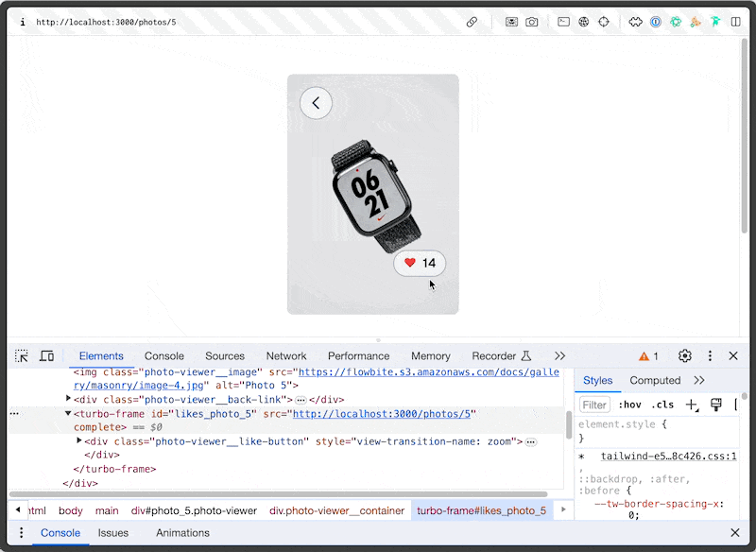Click the new style rule plus icon
Image resolution: width=756 pixels, height=552 pixels.
coord(692,405)
